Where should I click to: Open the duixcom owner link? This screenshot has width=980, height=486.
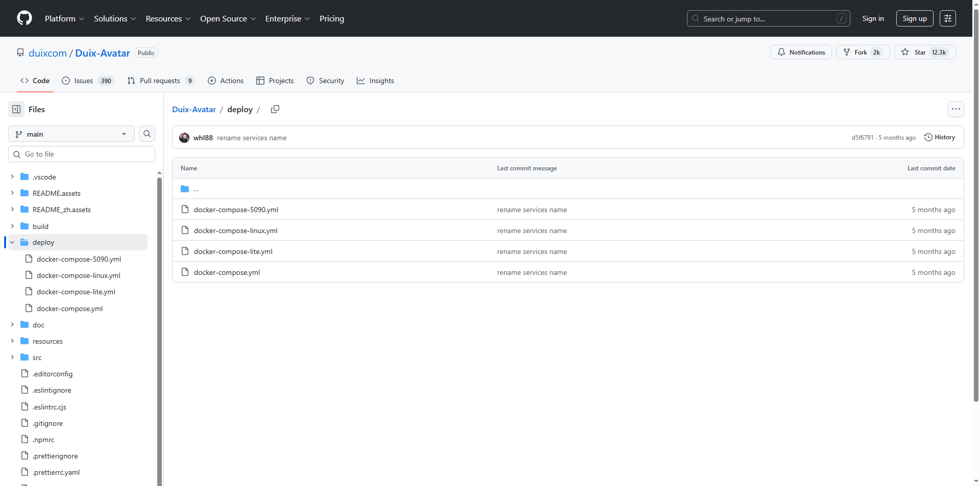[47, 53]
